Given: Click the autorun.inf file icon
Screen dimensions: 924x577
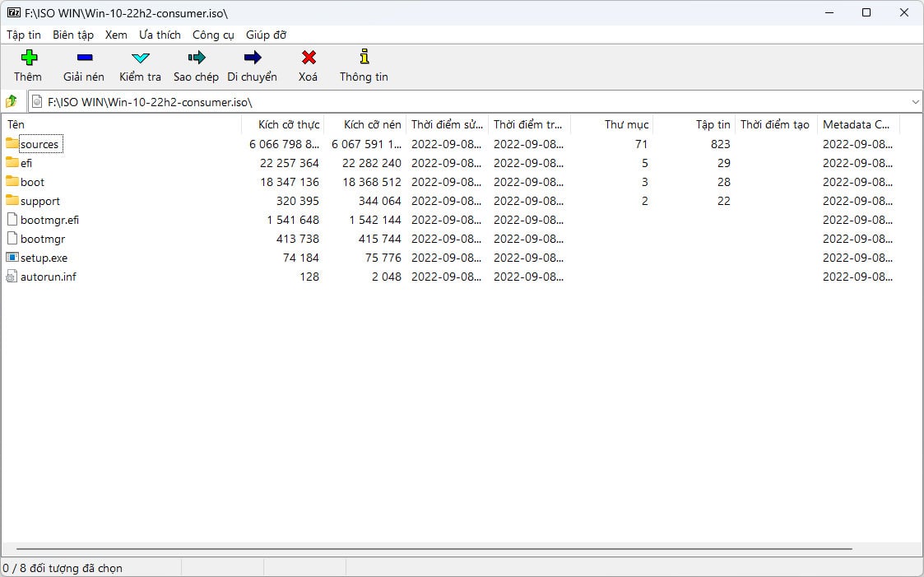Looking at the screenshot, I should 12,276.
